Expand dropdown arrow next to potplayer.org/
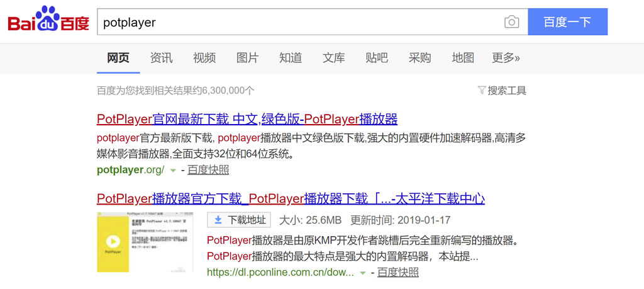This screenshot has width=644, height=289. click(x=174, y=171)
